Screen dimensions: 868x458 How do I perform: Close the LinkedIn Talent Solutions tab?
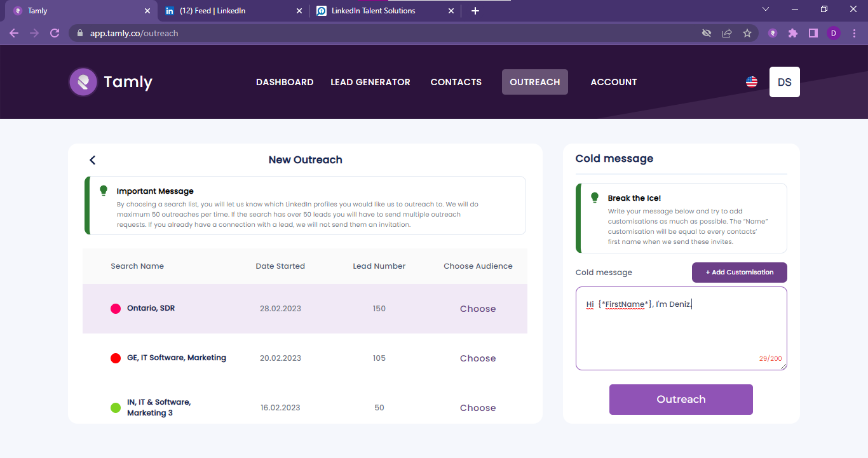pyautogui.click(x=451, y=11)
